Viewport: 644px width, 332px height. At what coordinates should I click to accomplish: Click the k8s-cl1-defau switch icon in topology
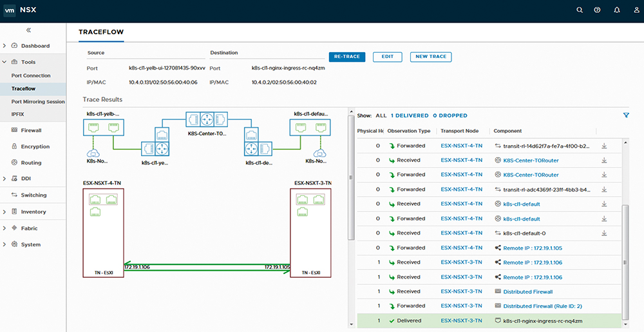click(310, 128)
